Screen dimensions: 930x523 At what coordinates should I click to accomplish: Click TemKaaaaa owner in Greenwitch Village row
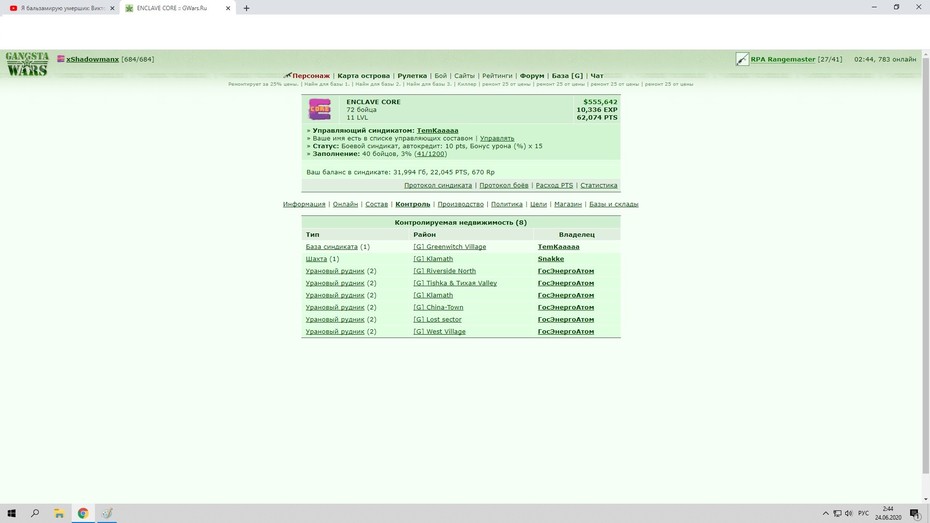point(558,247)
